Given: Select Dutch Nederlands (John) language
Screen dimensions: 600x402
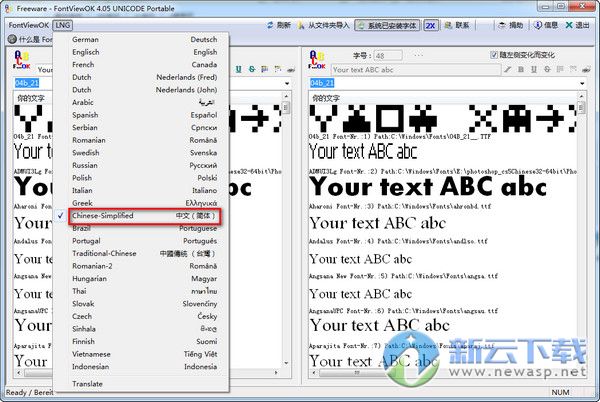Looking at the screenshot, I should (141, 90).
